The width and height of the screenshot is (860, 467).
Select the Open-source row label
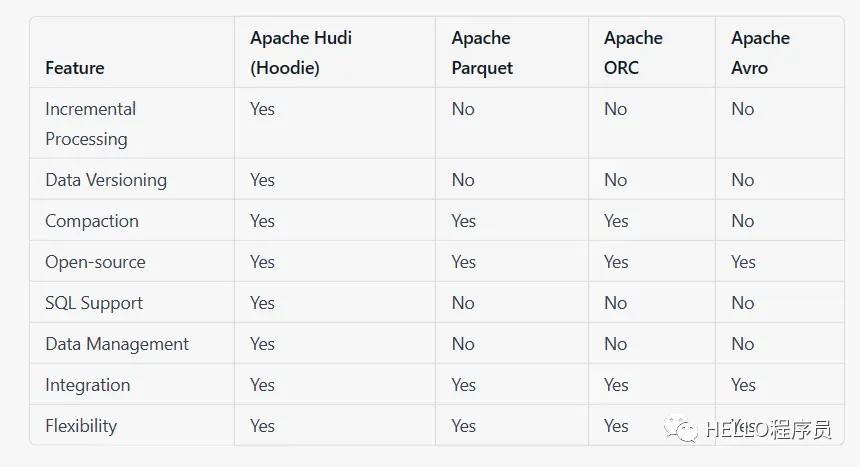(95, 262)
